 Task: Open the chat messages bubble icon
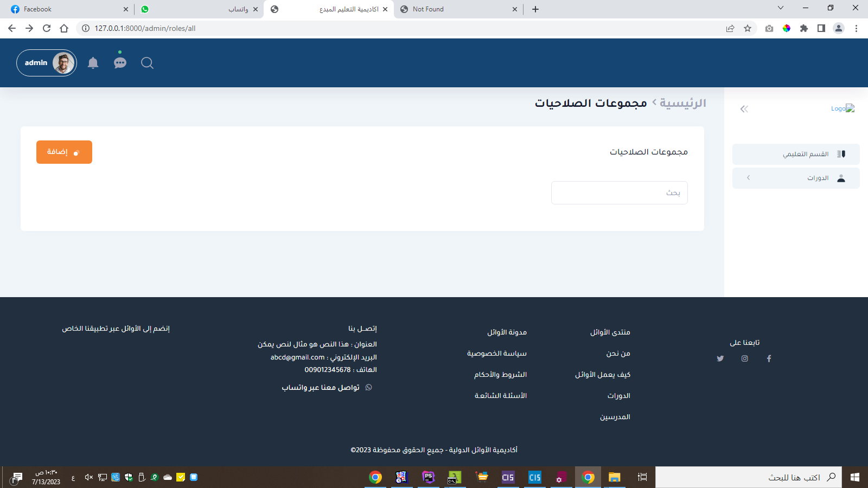tap(120, 63)
